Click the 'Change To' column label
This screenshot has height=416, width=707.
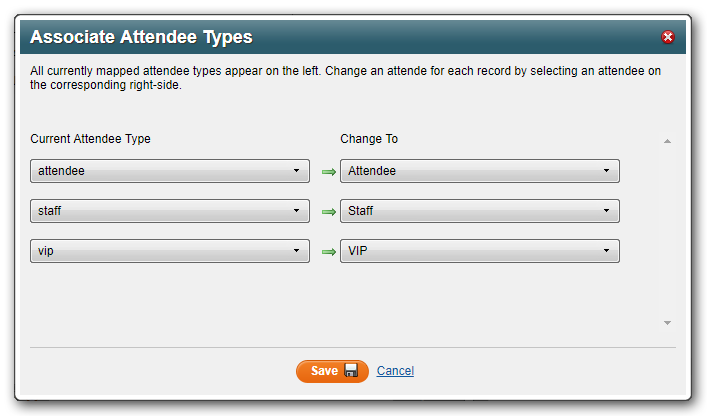[369, 139]
